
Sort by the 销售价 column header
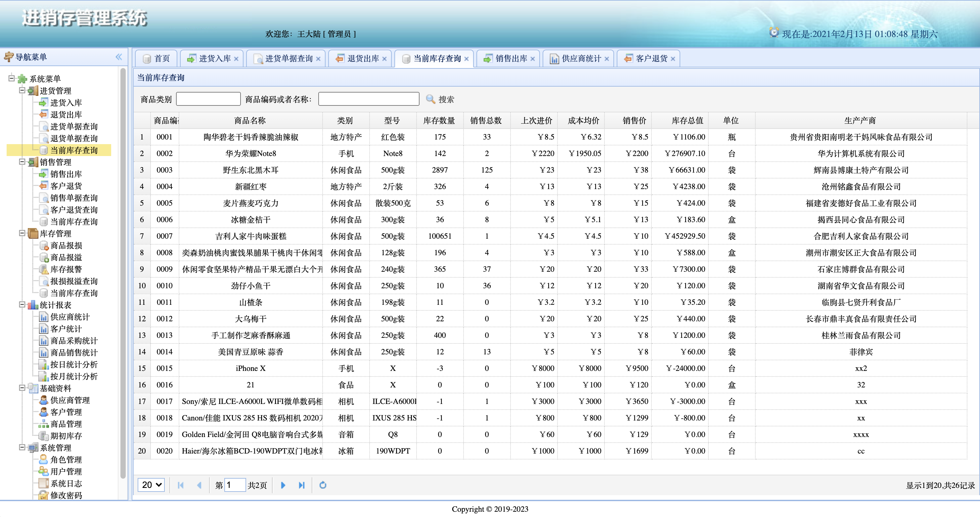(x=628, y=121)
